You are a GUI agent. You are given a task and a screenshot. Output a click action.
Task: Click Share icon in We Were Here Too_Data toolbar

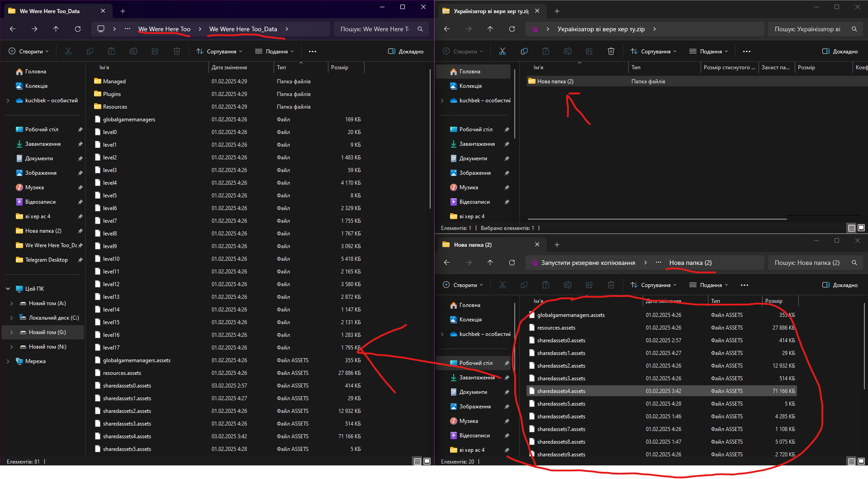(155, 52)
